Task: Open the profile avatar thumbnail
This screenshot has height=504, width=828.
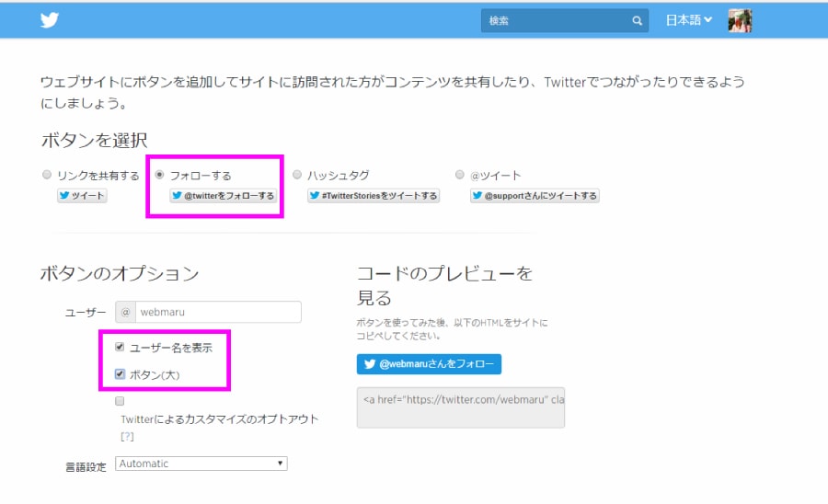Action: coord(740,20)
